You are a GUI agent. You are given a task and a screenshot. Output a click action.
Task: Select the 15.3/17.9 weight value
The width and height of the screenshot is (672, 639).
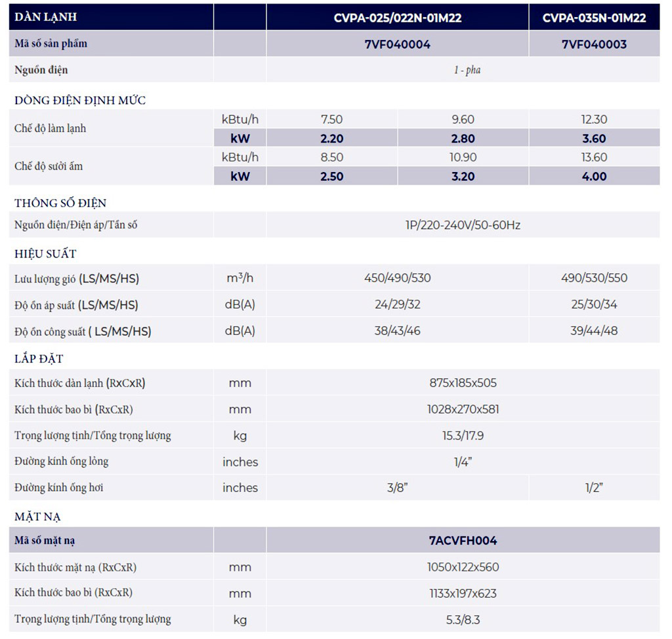463,435
